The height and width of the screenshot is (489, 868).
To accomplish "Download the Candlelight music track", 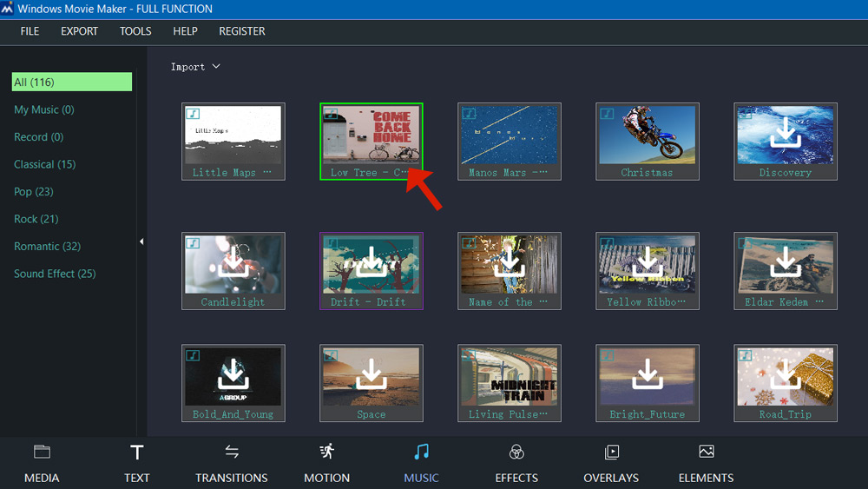I will point(233,262).
